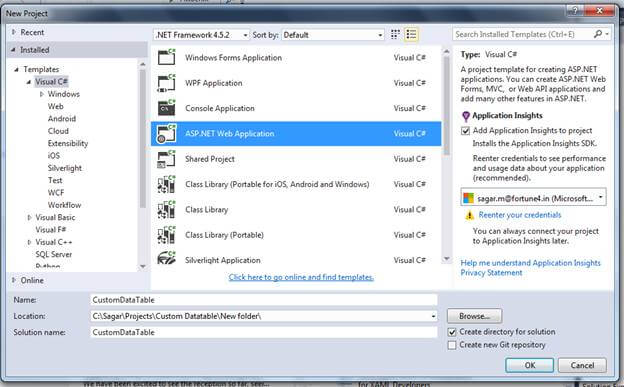
Task: Click OK to create project
Action: click(530, 365)
